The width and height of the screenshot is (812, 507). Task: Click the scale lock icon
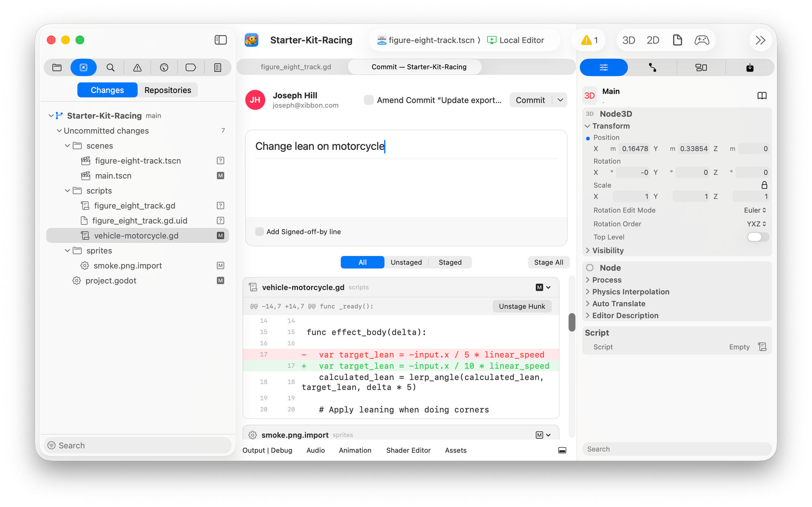[x=764, y=185]
